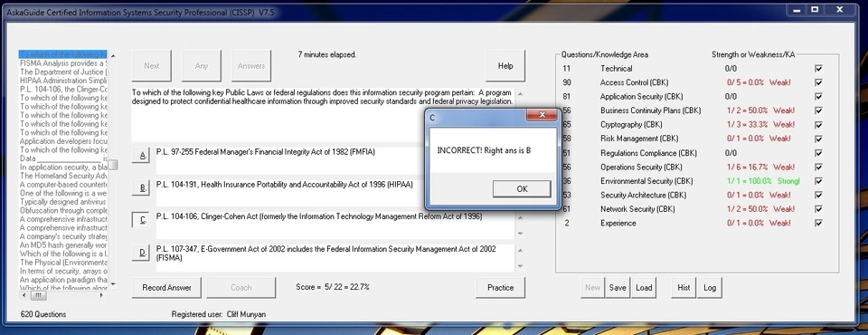Select 'Obfuscation through comple' question
Image resolution: width=868 pixels, height=335 pixels.
pos(63,210)
